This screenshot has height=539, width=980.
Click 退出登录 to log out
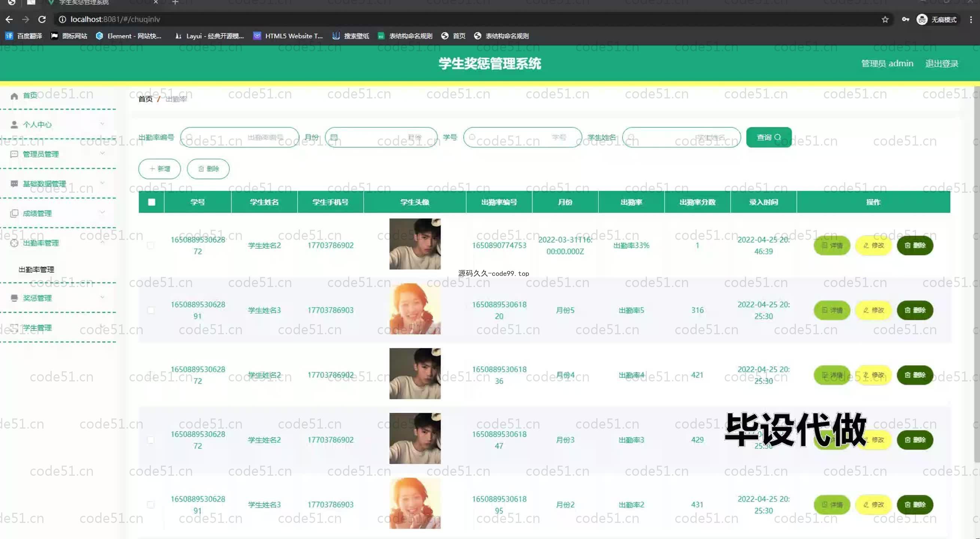(941, 64)
